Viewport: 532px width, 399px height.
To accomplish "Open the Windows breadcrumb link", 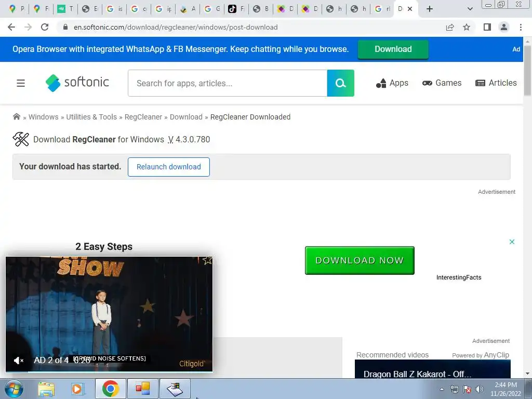I will (44, 117).
